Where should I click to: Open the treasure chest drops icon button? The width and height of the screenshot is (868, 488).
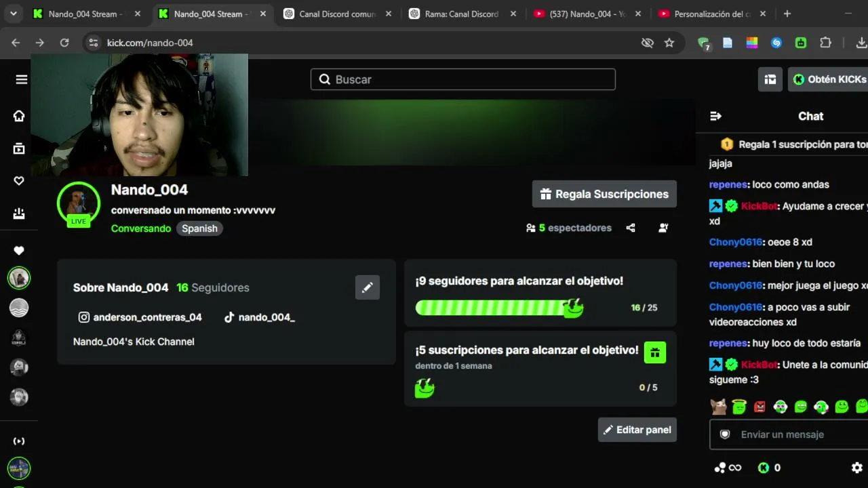click(770, 79)
